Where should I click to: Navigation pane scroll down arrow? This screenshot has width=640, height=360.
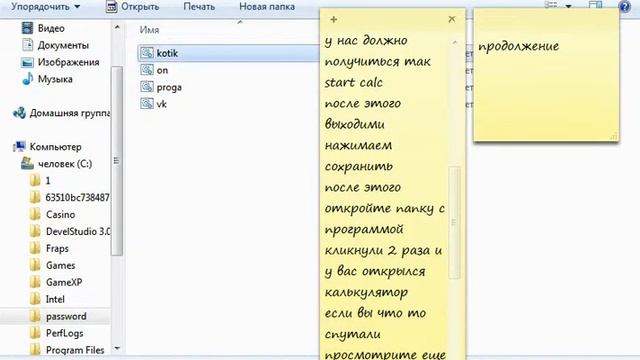(x=117, y=348)
